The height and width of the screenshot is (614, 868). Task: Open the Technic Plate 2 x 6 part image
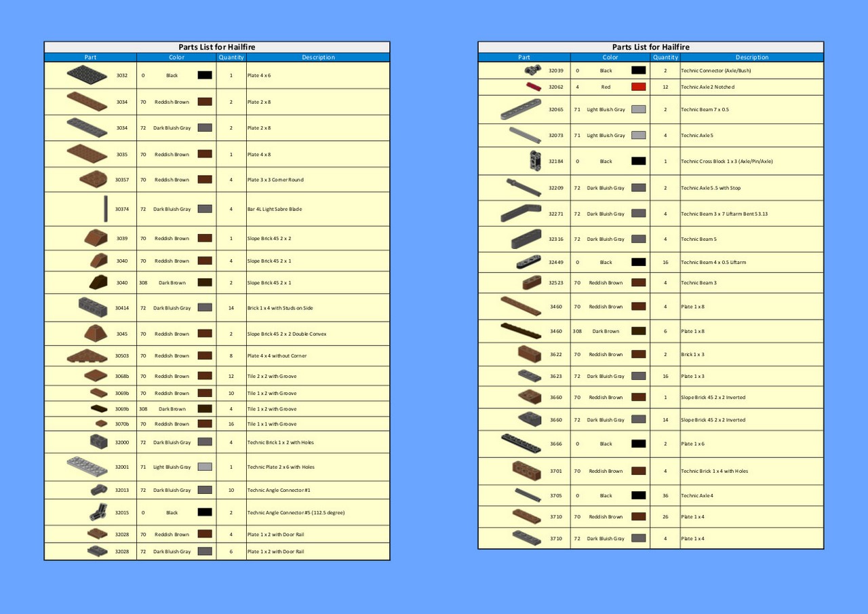[87, 467]
